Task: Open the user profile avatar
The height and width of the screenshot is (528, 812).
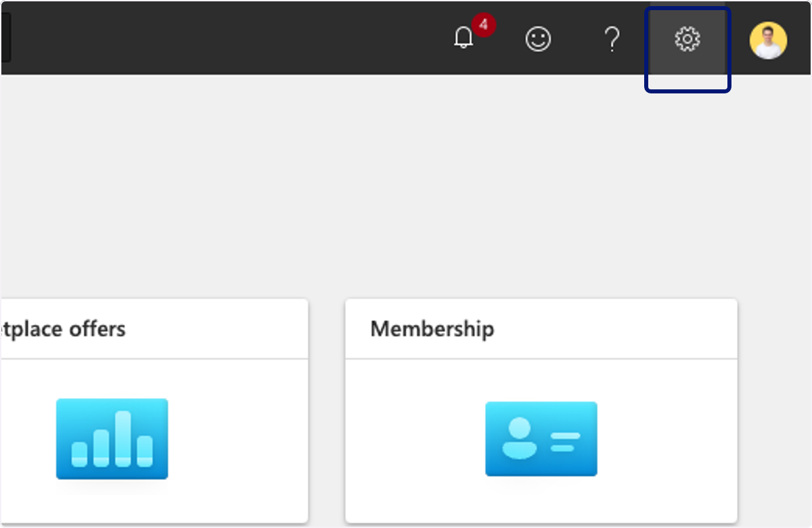Action: [x=768, y=40]
